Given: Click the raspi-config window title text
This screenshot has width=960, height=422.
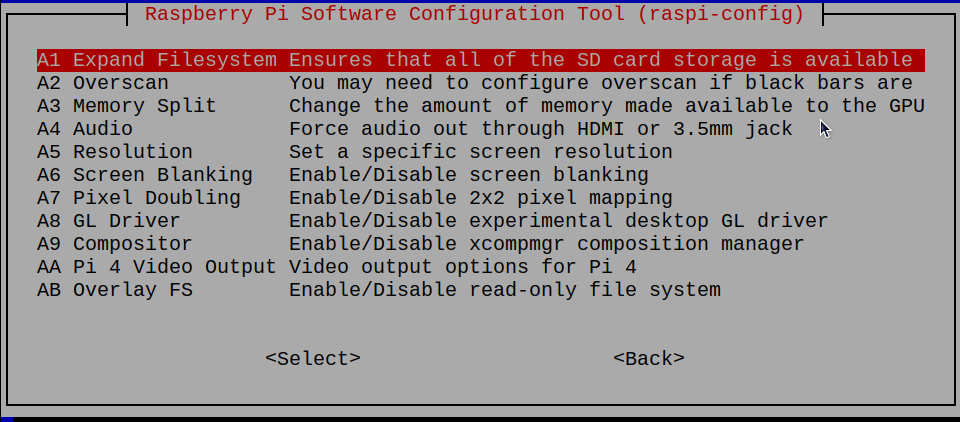Looking at the screenshot, I should [474, 15].
